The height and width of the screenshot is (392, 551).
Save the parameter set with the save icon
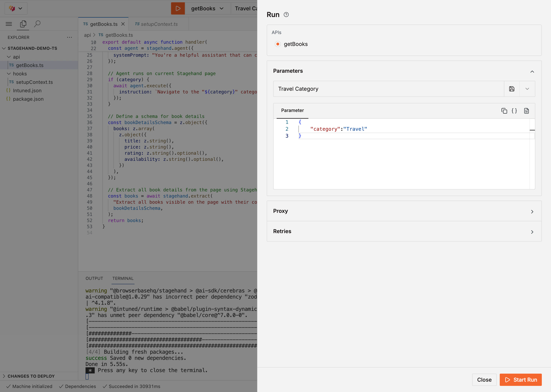[x=512, y=89]
